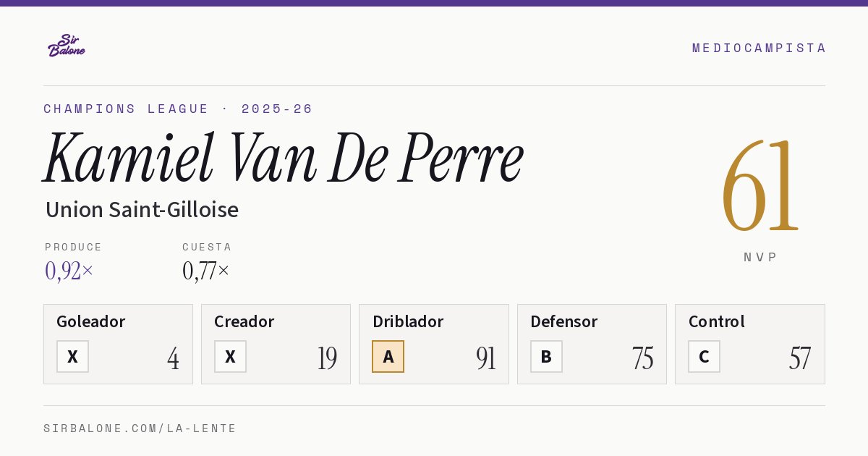Click the Union Saint-Gilloise team name
868x456 pixels.
tap(142, 210)
